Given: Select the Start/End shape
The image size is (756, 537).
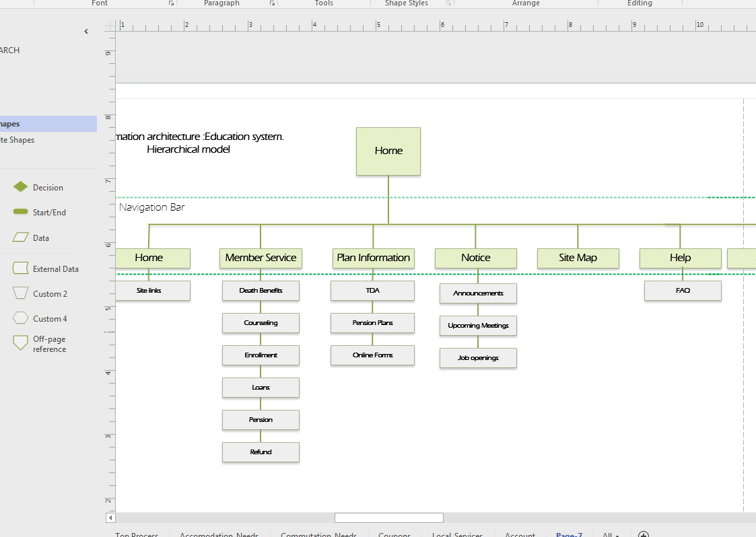Looking at the screenshot, I should [x=20, y=211].
